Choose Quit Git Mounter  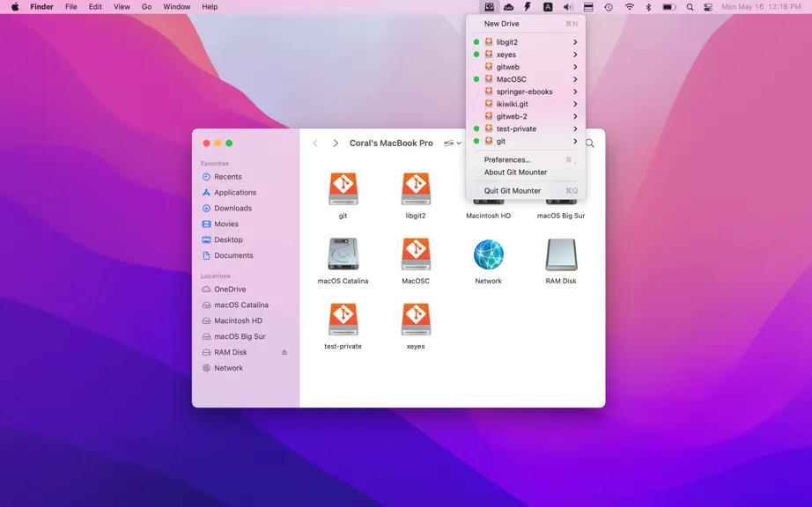[526, 191]
